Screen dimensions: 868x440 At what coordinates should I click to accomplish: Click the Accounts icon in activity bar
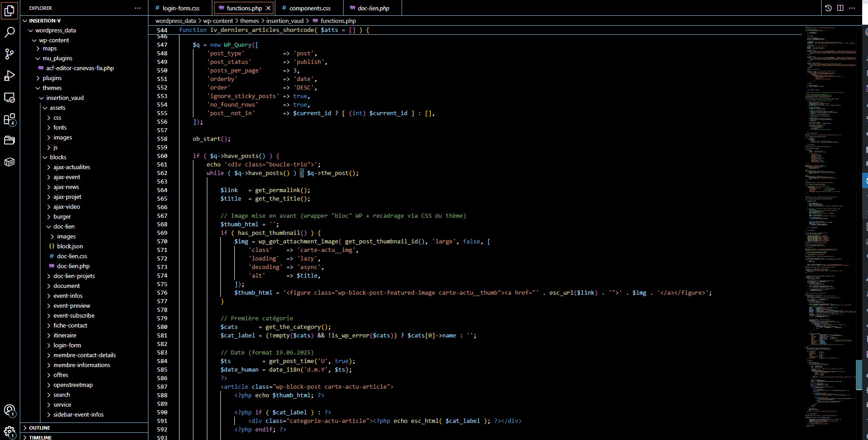(9, 410)
